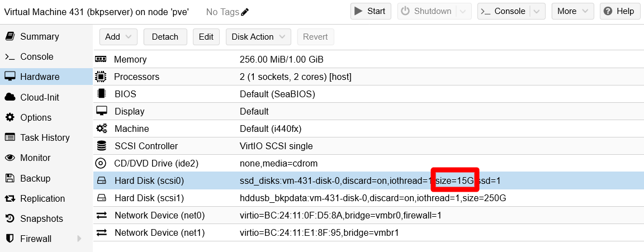The height and width of the screenshot is (252, 644).
Task: Click the Replication arrows icon
Action: (10, 198)
